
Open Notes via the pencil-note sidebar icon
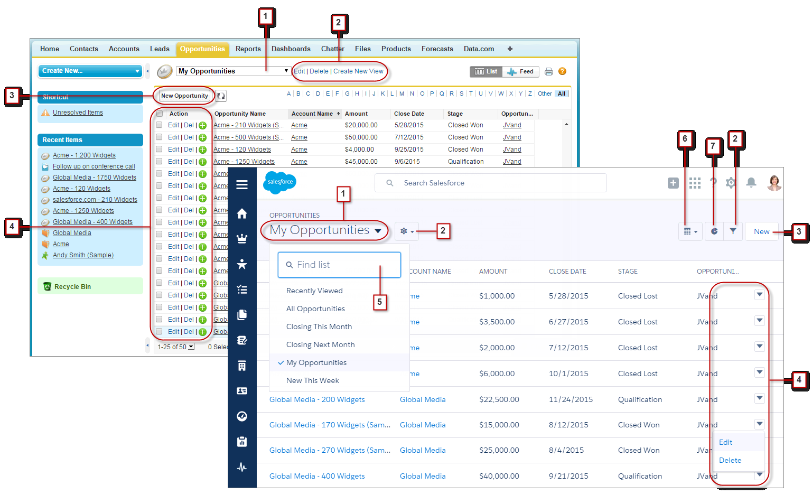tap(242, 340)
